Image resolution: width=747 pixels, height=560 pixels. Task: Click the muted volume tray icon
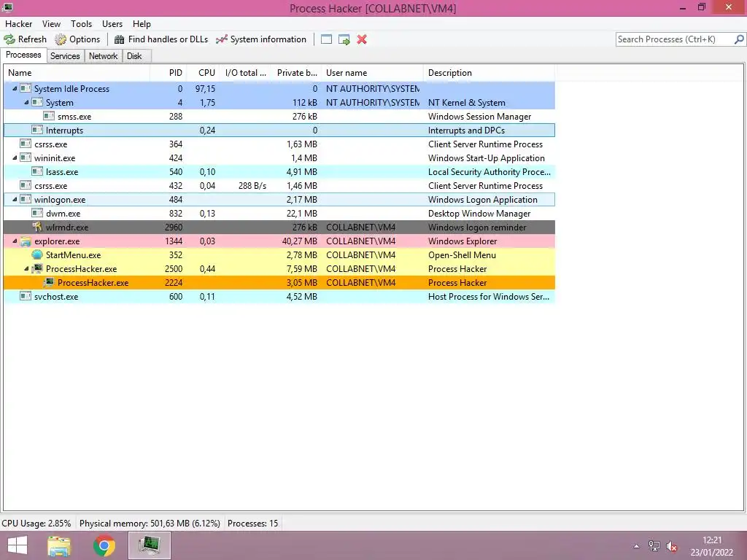pyautogui.click(x=672, y=546)
